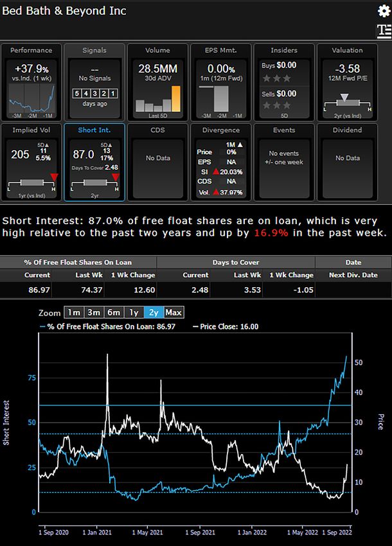The width and height of the screenshot is (392, 546).
Task: Click the +37.9% performance value
Action: (31, 69)
